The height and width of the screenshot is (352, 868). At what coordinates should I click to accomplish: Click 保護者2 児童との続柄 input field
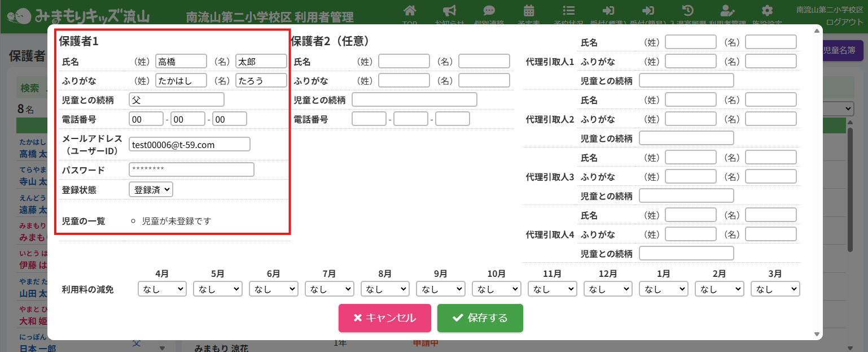(x=414, y=100)
